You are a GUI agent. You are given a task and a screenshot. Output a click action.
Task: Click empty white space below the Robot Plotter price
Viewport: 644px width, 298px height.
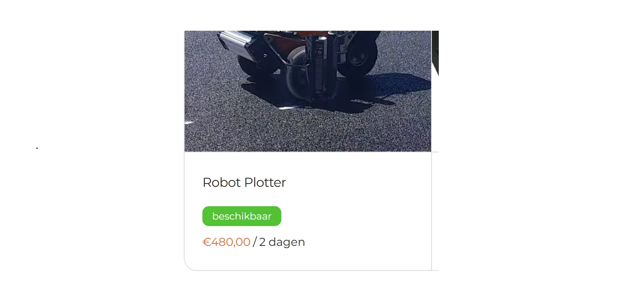tap(308, 260)
